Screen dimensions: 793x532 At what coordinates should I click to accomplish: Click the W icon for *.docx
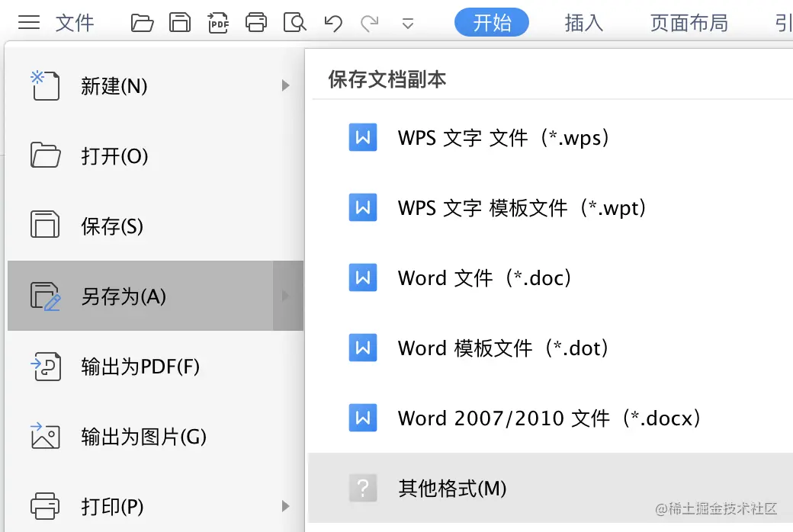coord(363,418)
